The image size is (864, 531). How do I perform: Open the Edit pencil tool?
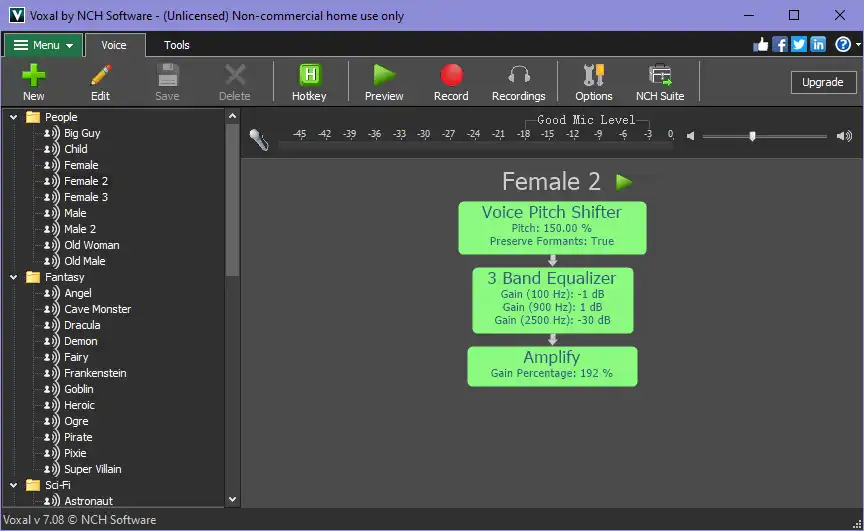100,75
